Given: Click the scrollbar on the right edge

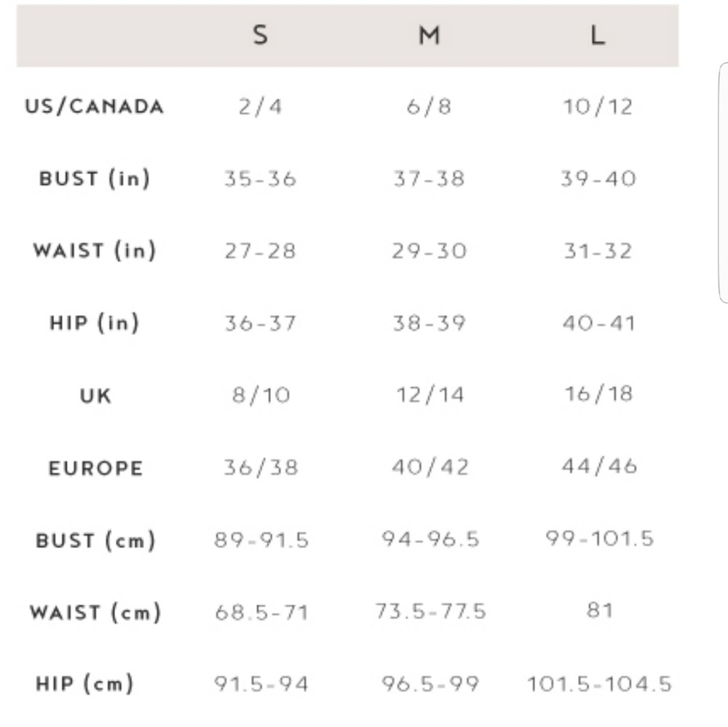Looking at the screenshot, I should (723, 182).
